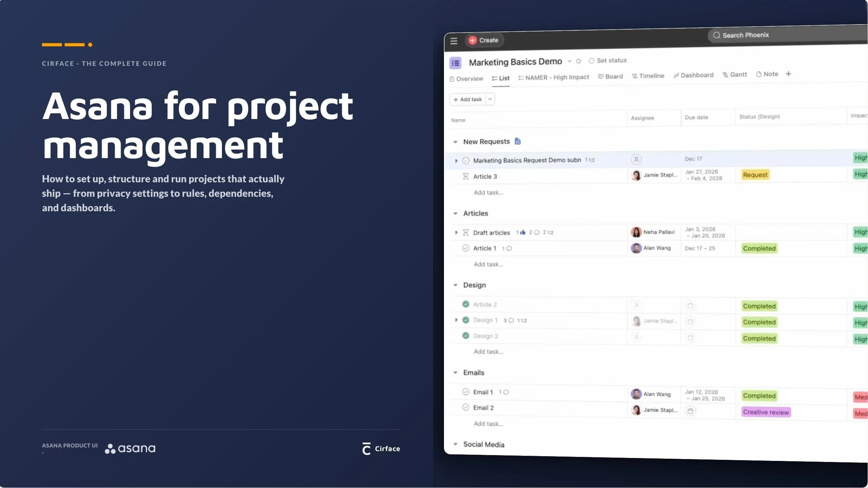Click the red Create button

coord(484,40)
